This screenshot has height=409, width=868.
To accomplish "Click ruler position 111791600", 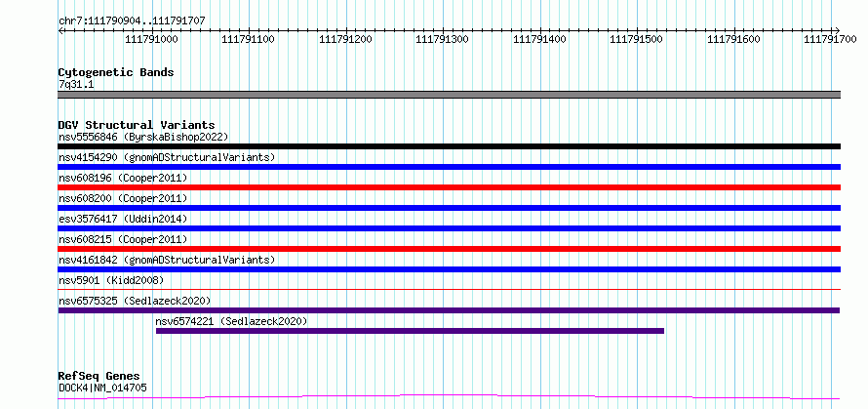I will click(734, 39).
